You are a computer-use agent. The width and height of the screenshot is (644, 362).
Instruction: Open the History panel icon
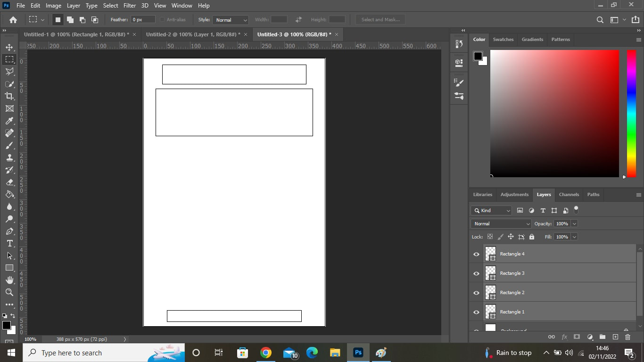[459, 44]
